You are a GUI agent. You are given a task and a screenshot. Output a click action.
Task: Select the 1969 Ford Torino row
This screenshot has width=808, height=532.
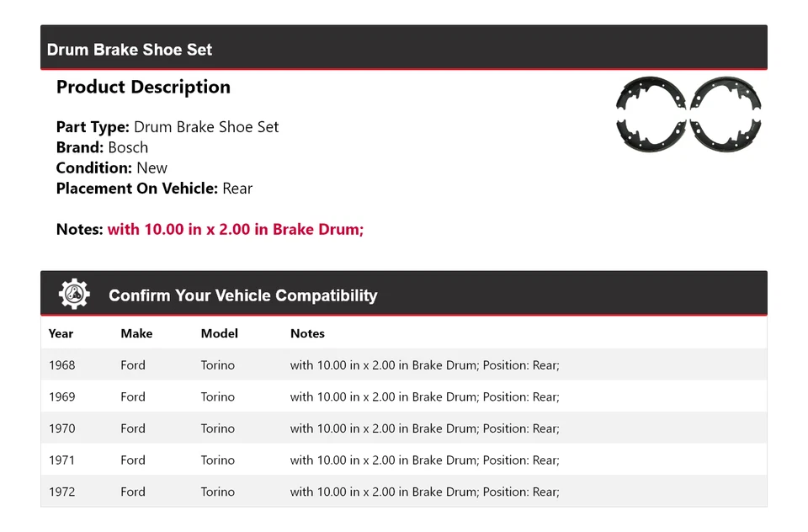point(404,396)
